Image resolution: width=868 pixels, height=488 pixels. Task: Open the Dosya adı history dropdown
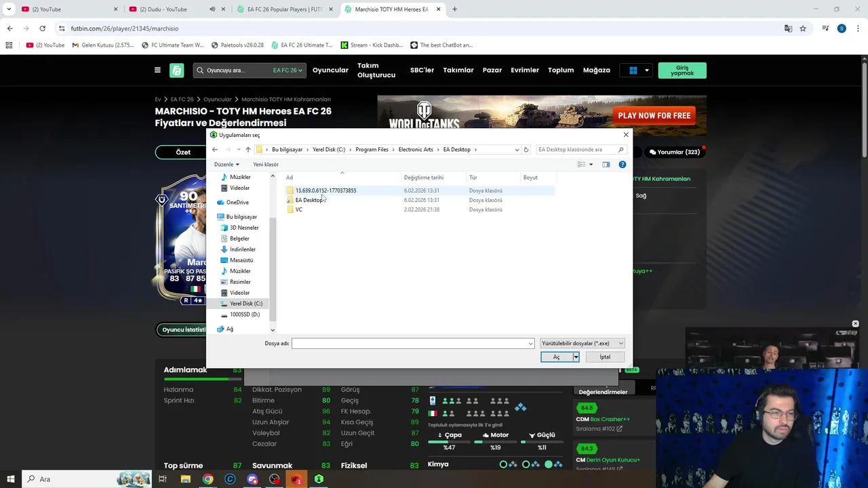tap(530, 344)
